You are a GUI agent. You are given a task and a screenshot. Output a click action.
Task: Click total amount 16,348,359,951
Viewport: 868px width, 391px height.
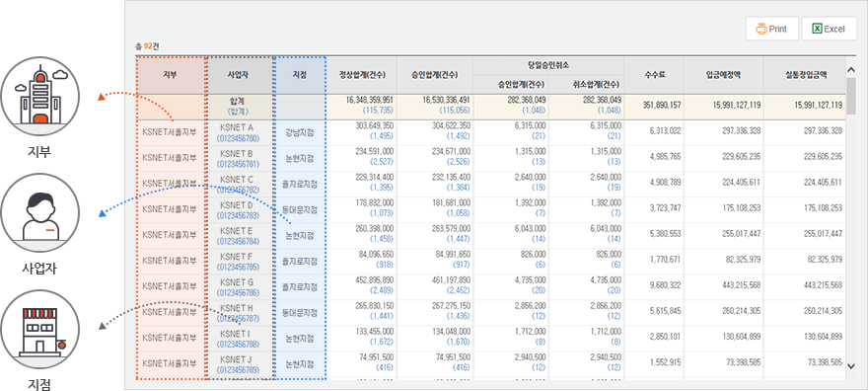tap(369, 101)
